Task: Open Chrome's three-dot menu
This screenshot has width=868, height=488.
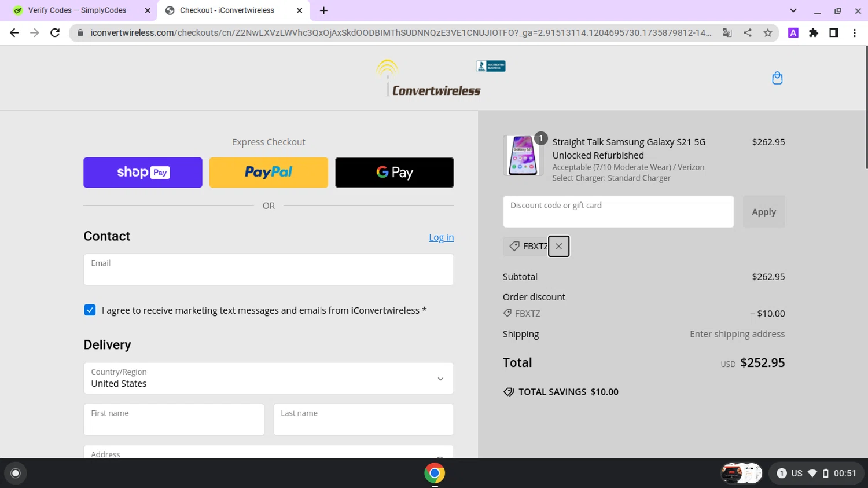Action: (x=854, y=33)
